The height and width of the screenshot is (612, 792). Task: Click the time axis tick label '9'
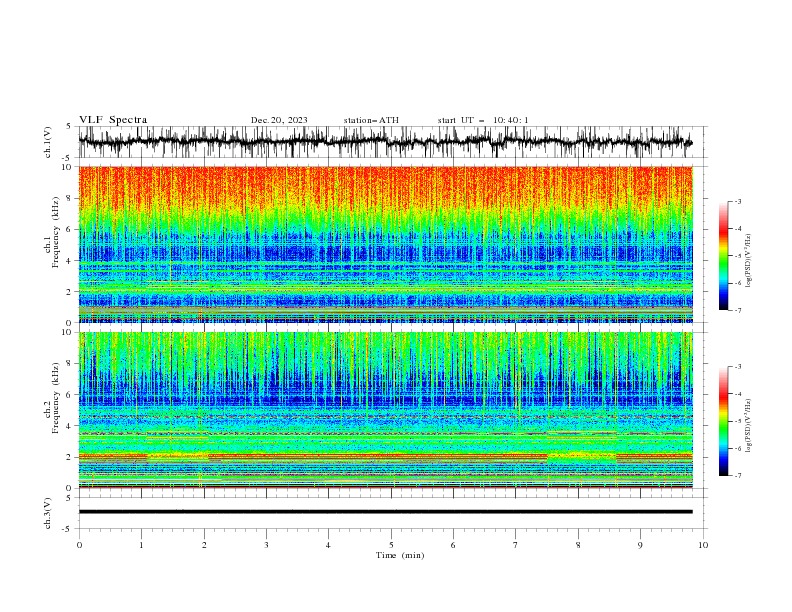tap(640, 545)
